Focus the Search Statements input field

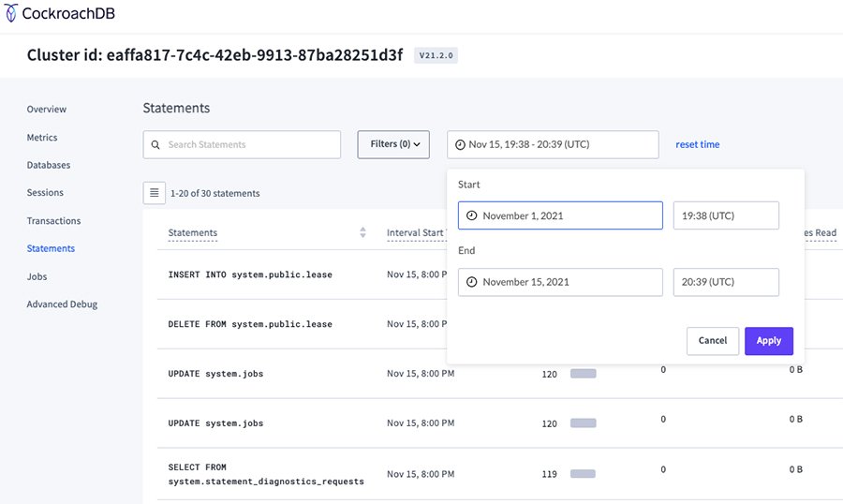[248, 145]
